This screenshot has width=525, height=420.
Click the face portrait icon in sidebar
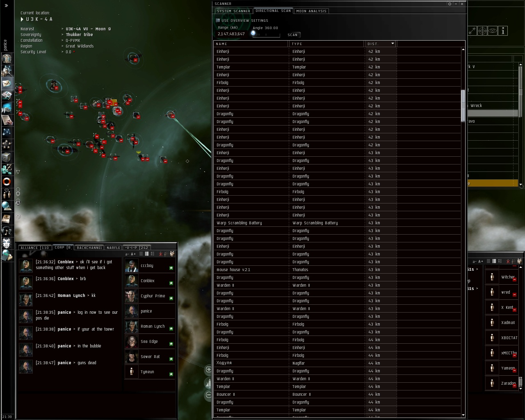point(7,243)
